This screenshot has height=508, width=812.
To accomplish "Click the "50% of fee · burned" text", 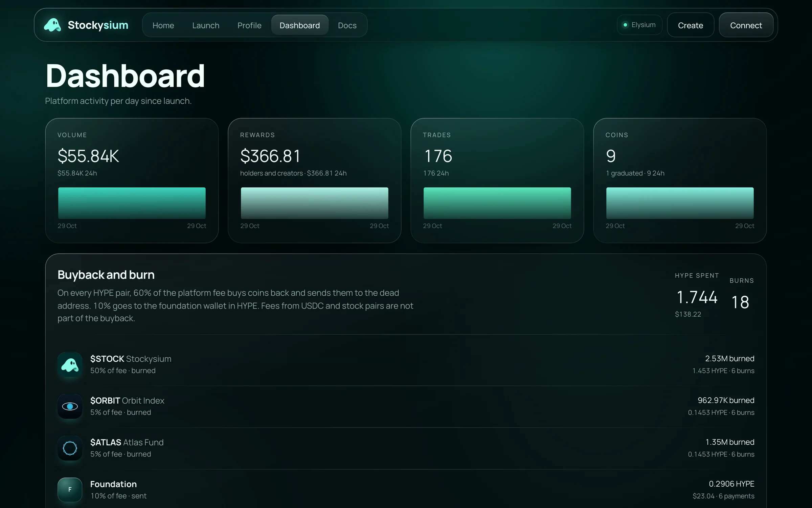I will (123, 371).
